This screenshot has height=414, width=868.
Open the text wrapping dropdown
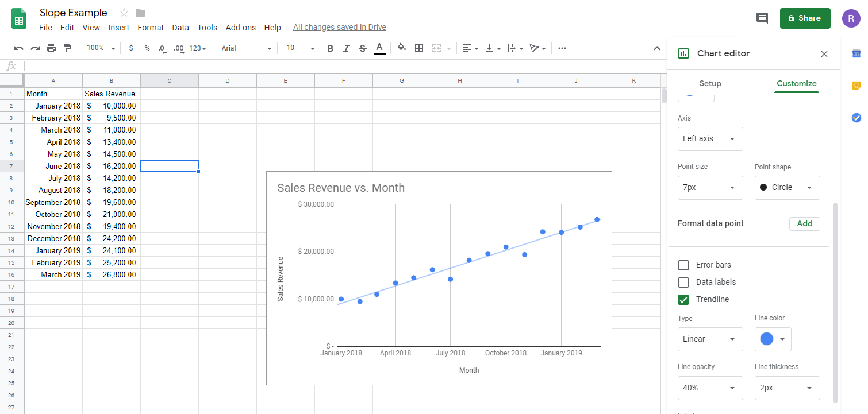pos(514,48)
